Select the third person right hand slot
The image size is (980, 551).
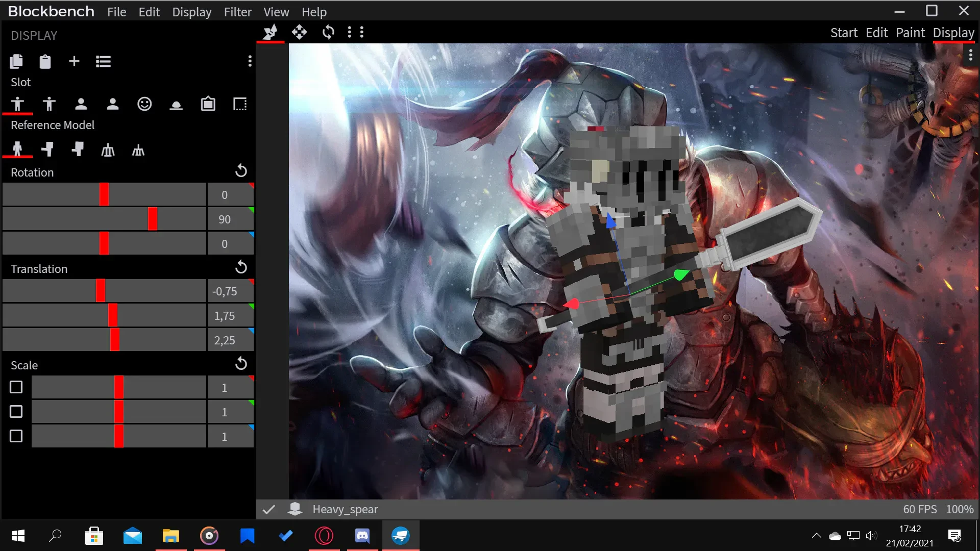point(17,104)
